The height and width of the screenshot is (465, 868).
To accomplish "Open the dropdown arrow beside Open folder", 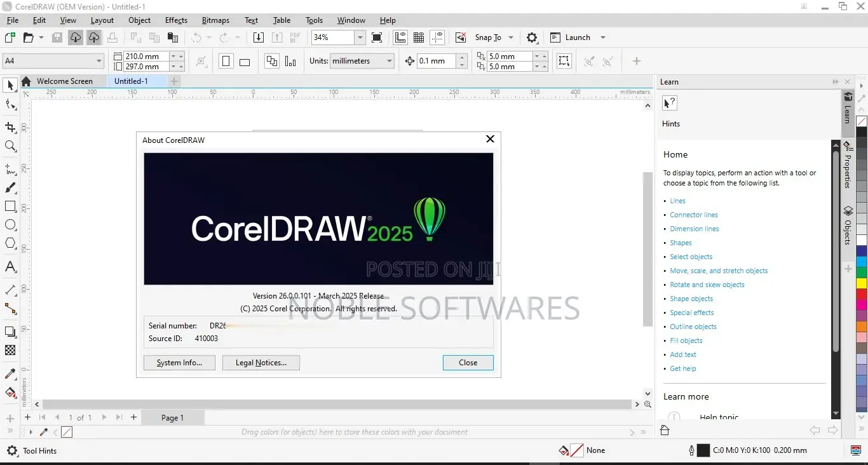I will click(41, 37).
